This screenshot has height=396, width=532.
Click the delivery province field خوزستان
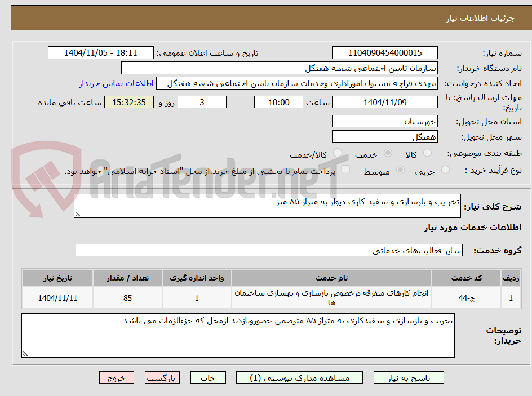(x=385, y=121)
